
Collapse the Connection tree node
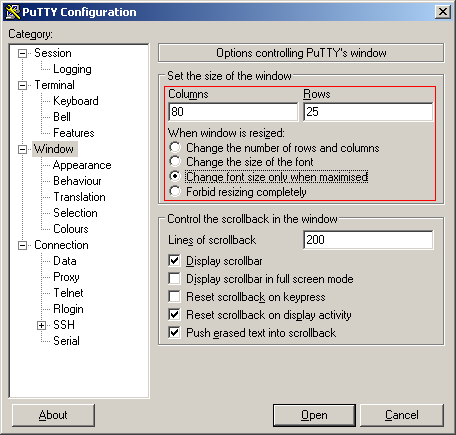click(22, 245)
